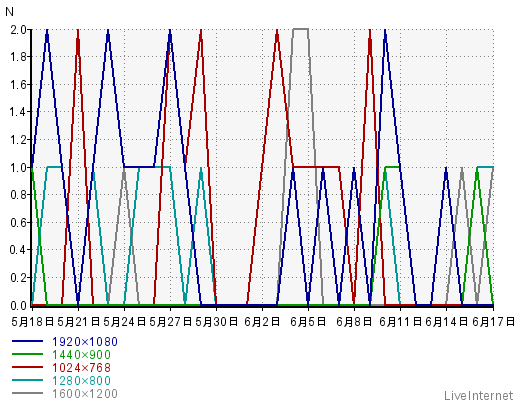Image resolution: width=520 pixels, height=405 pixels.
Task: Click the 6月17日 x-axis date label
Action: 493,322
